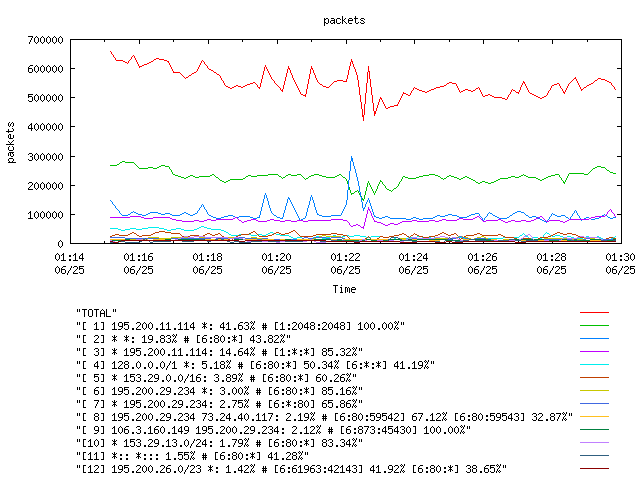Click the brown-orange legend line sample for [ 5]

[594, 378]
